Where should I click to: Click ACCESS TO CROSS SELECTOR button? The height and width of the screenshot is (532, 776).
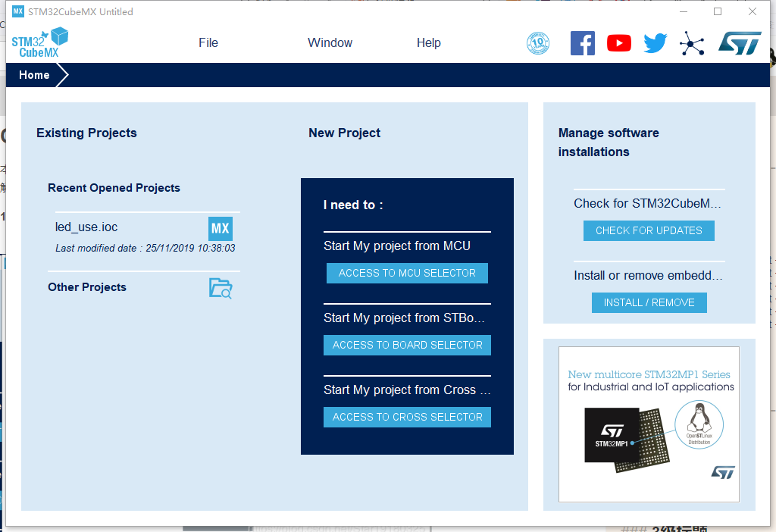point(407,417)
